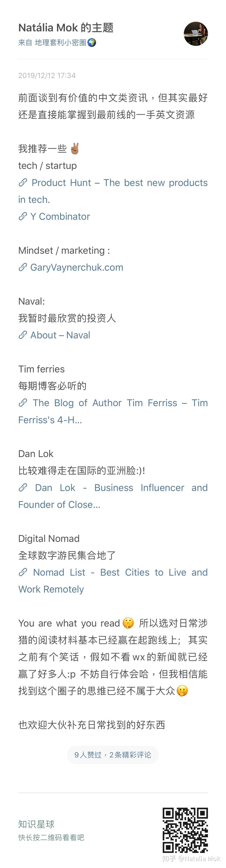Tap the 9人赞过，2条精彩评论 button
The image size is (226, 868).
click(x=113, y=755)
